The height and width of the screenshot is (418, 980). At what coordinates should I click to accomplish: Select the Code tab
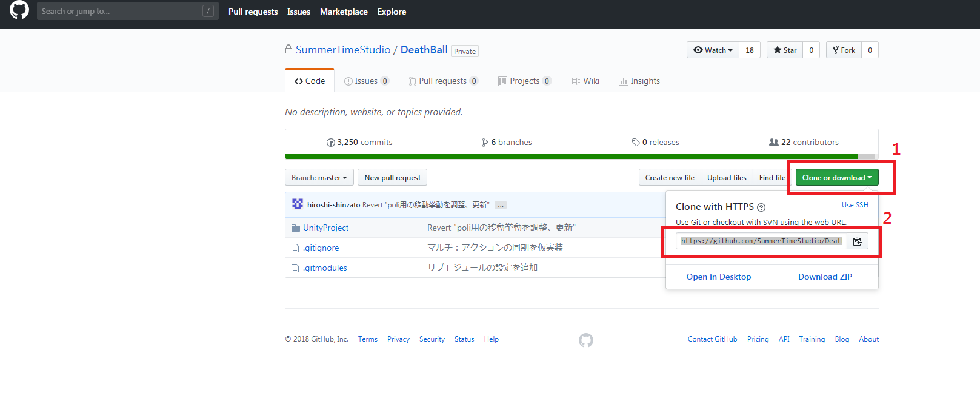(310, 81)
